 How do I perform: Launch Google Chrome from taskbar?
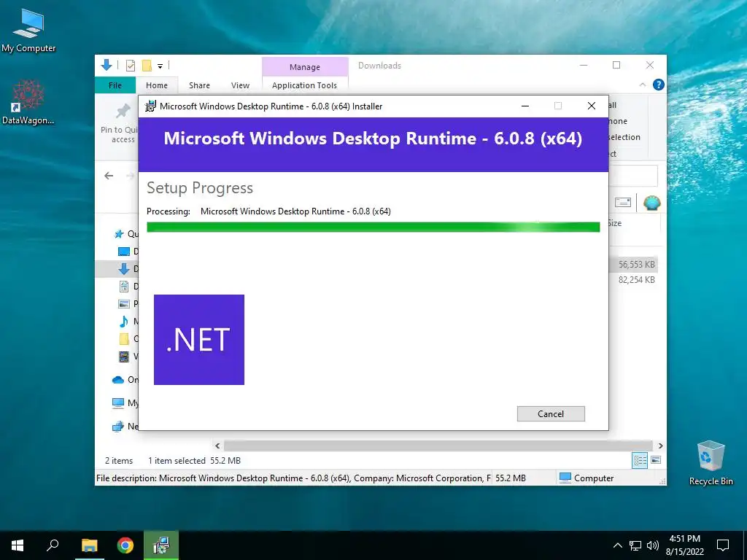125,545
